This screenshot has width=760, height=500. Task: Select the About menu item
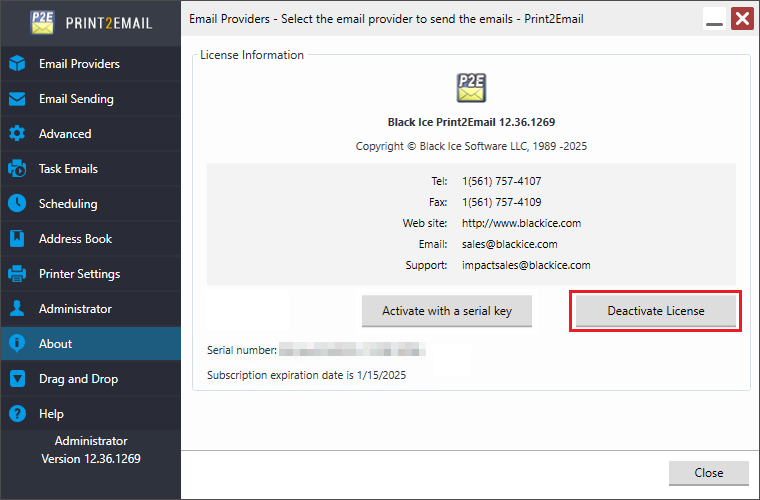(56, 344)
